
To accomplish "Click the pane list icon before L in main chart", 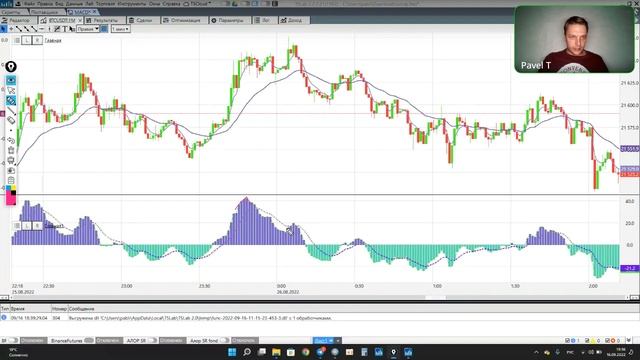I will pos(17,40).
